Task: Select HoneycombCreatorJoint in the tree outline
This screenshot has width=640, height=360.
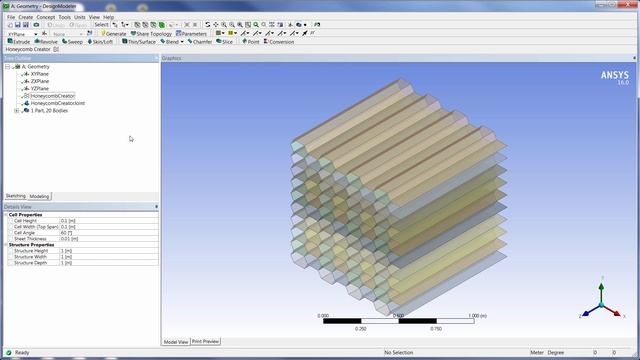Action: (58, 103)
